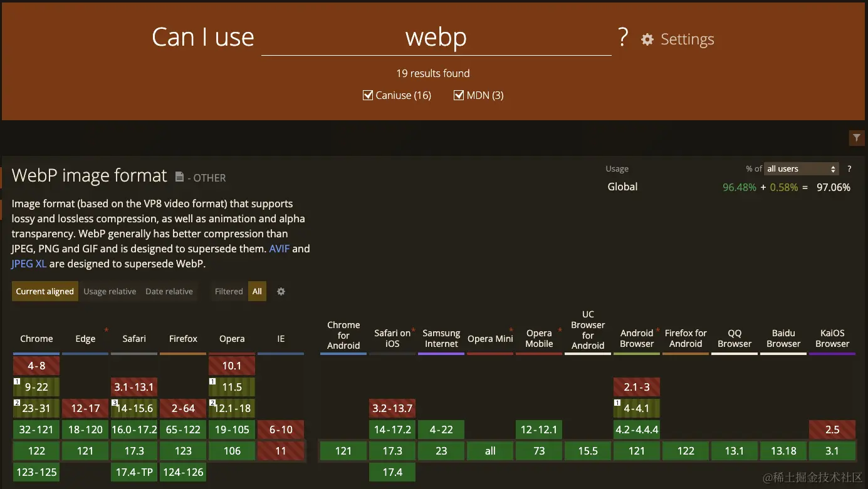Open the table settings cog next to All
Viewport: 868px width, 489px height.
[x=281, y=291]
